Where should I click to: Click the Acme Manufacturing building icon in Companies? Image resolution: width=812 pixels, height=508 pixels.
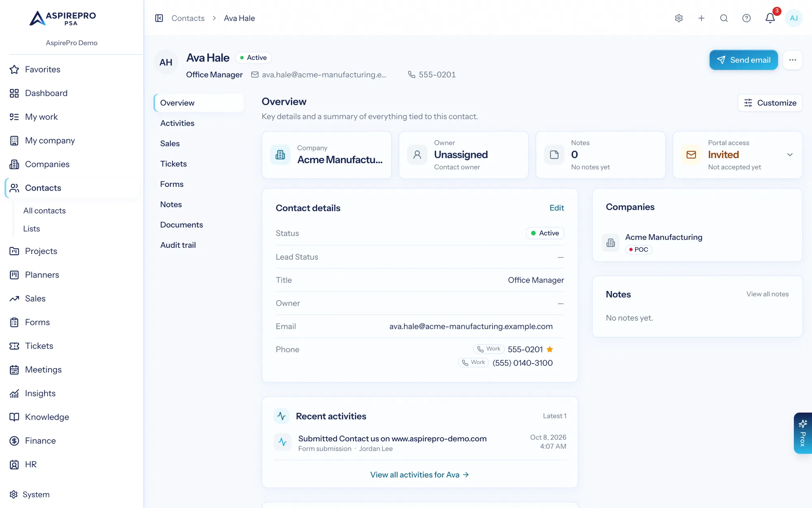(x=611, y=243)
